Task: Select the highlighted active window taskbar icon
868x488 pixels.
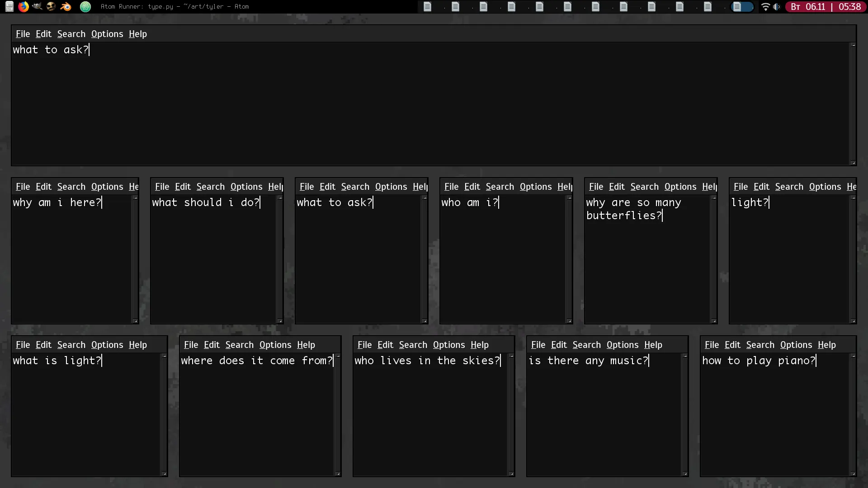Action: click(741, 7)
